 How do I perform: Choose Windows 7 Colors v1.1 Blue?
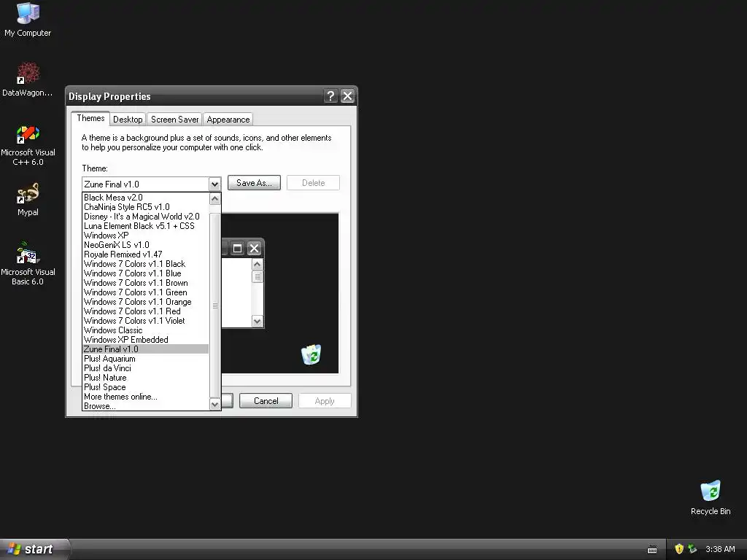click(x=146, y=273)
